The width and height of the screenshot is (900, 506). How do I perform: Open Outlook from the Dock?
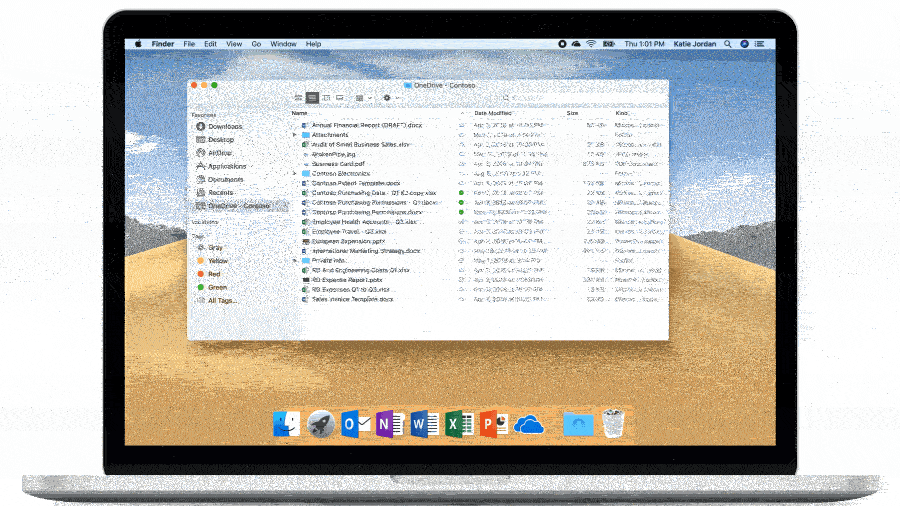point(355,425)
